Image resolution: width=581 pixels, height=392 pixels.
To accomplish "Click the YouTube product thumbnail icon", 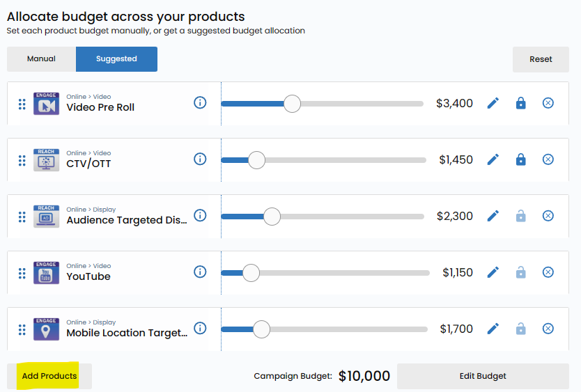I will tap(46, 273).
